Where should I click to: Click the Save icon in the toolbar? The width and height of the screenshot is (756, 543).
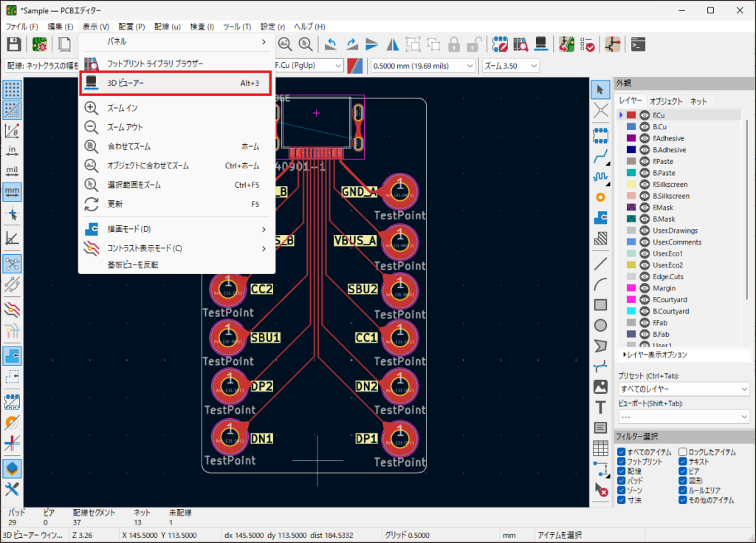13,44
